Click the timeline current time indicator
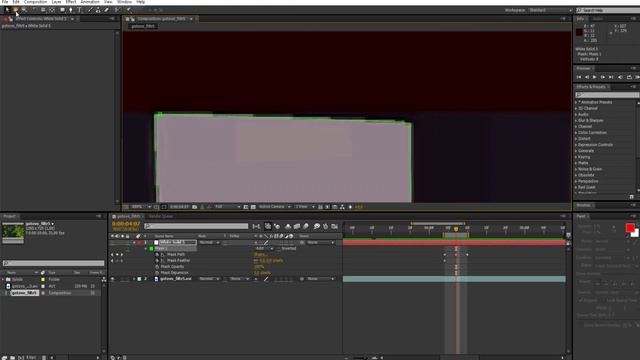 456,229
